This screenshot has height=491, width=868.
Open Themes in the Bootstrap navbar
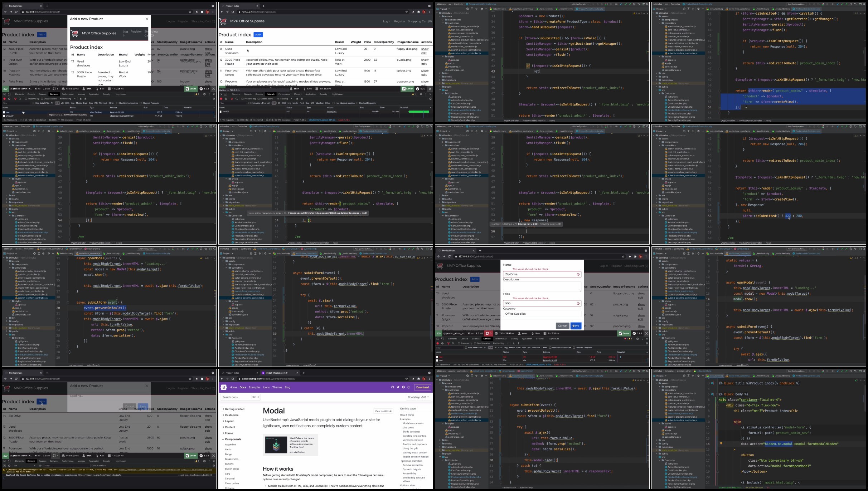pyautogui.click(x=277, y=387)
